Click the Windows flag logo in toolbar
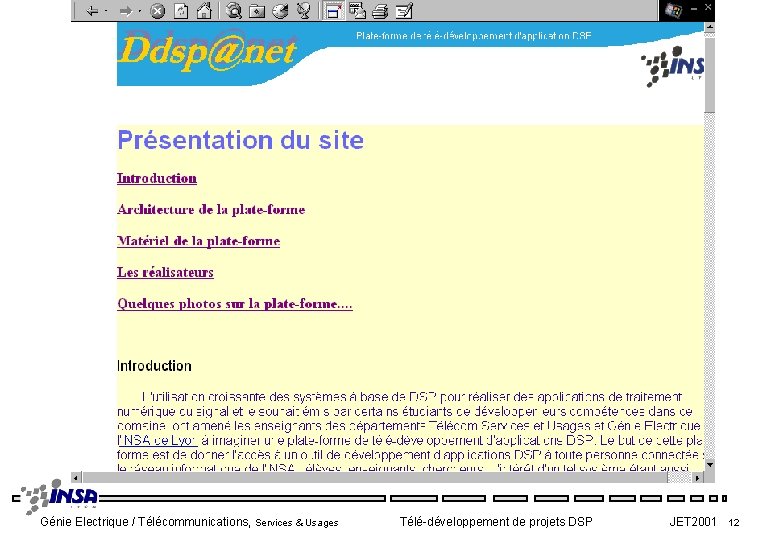Viewport: 780px width, 540px height. point(674,10)
